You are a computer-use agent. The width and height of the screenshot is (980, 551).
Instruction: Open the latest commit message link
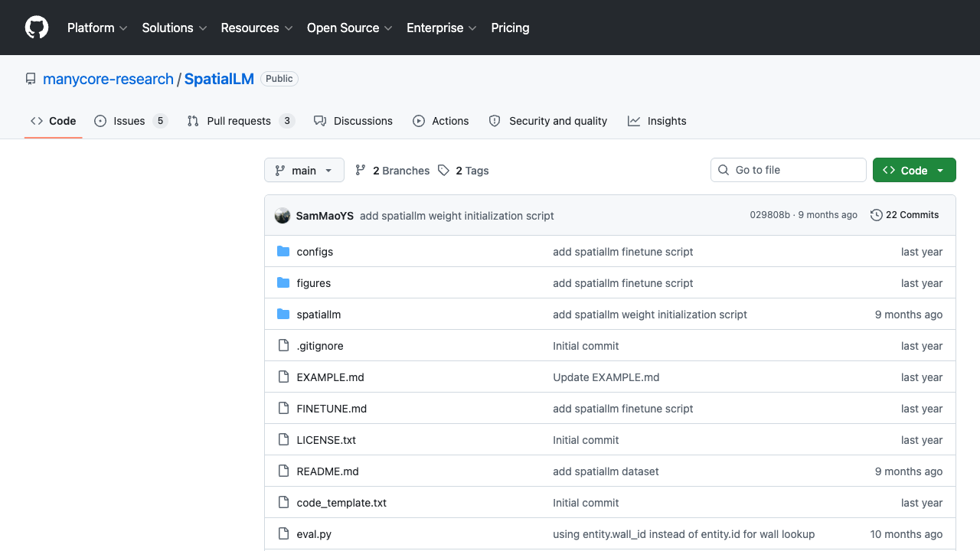tap(457, 216)
